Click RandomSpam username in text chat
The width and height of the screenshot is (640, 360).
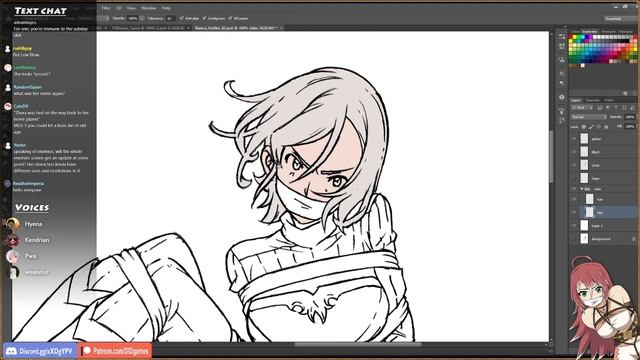(27, 87)
